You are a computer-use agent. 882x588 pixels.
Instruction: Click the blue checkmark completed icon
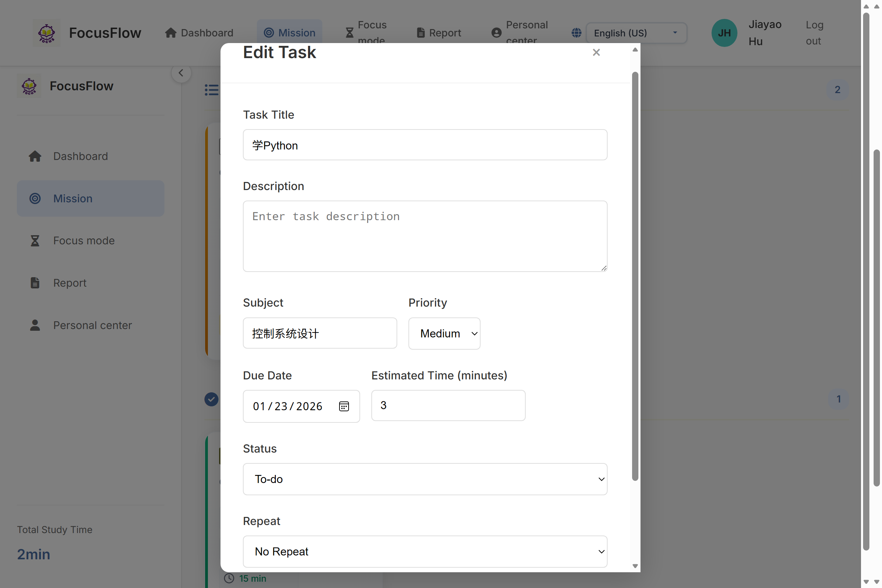tap(211, 399)
